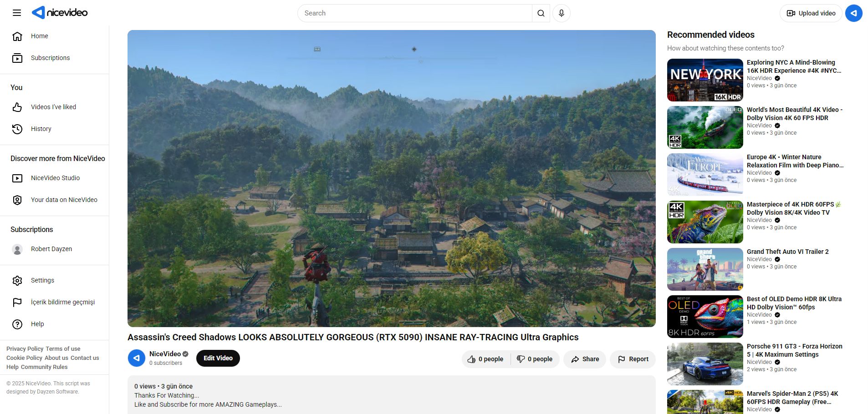
Task: Open the green-background chameleon 4K HDR thumbnail
Action: pyautogui.click(x=705, y=222)
